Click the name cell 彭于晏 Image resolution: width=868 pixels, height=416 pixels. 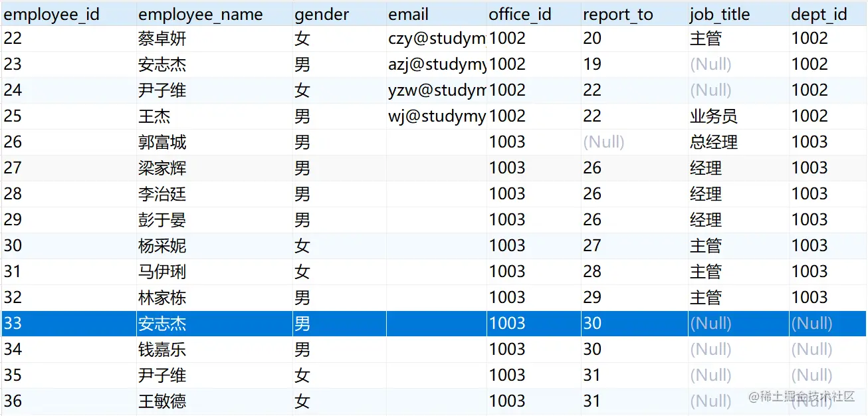coord(214,220)
